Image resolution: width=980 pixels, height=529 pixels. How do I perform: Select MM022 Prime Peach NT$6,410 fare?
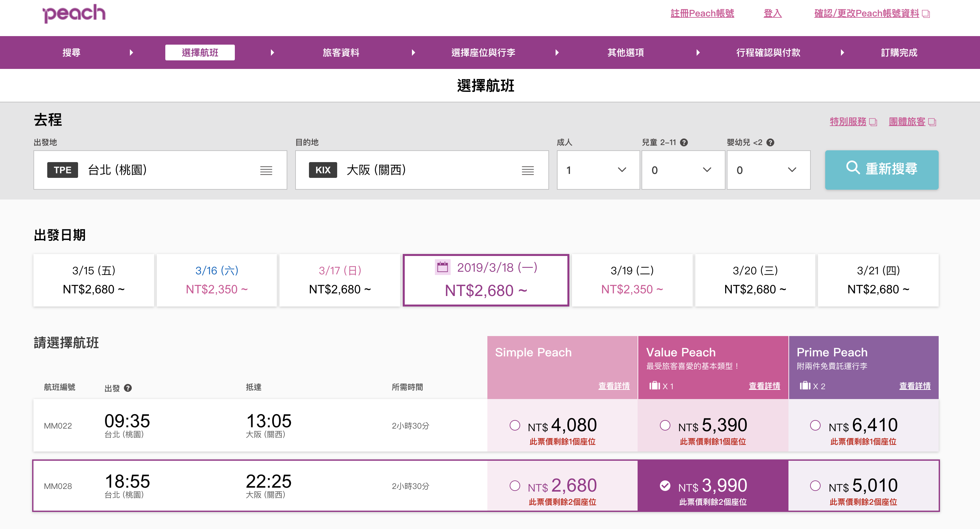click(815, 426)
